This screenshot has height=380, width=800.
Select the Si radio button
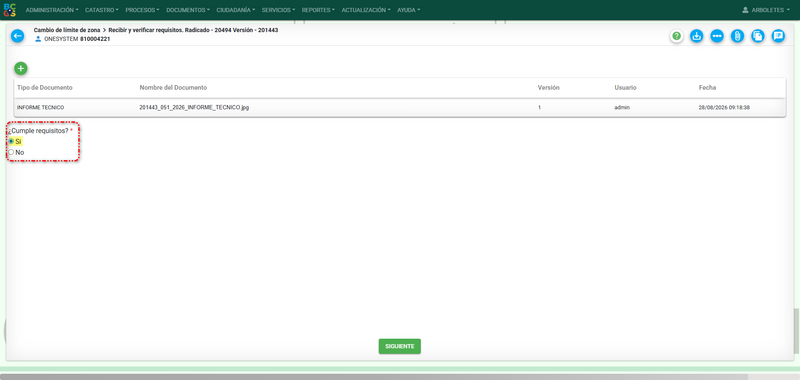pyautogui.click(x=11, y=141)
